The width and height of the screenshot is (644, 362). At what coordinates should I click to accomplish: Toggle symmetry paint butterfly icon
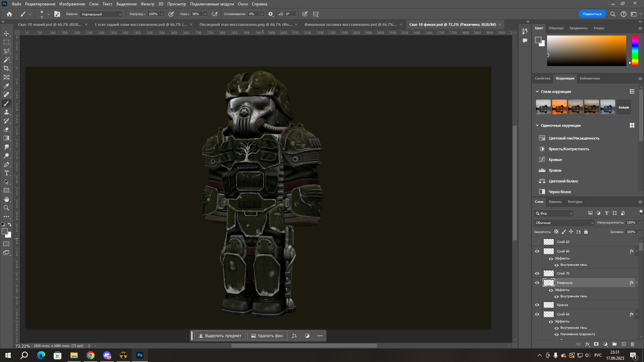click(x=316, y=14)
